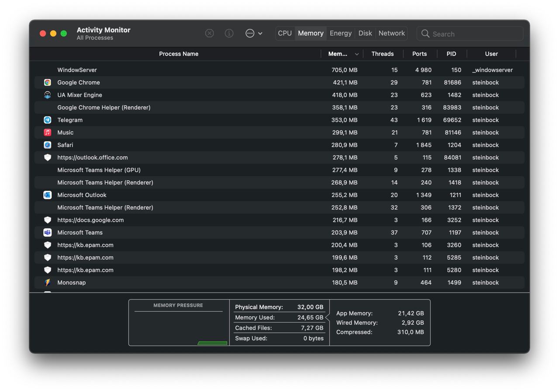Select Google Chrome Helper (Renderer) row
The width and height of the screenshot is (559, 392).
point(279,107)
